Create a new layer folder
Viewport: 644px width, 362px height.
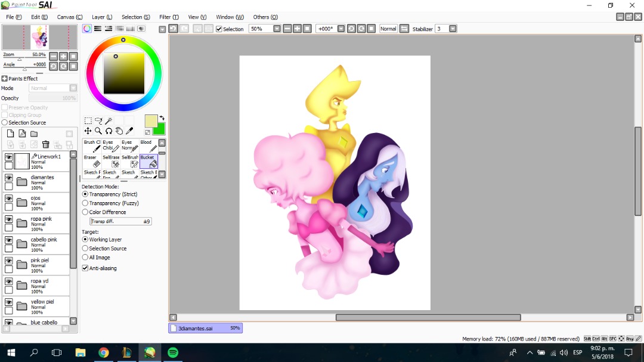pos(34,134)
